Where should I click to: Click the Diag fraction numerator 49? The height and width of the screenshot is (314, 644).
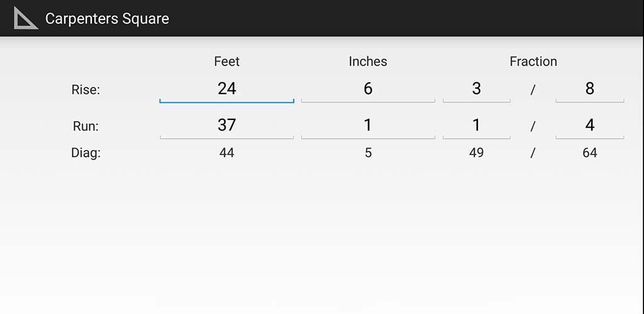tap(477, 153)
